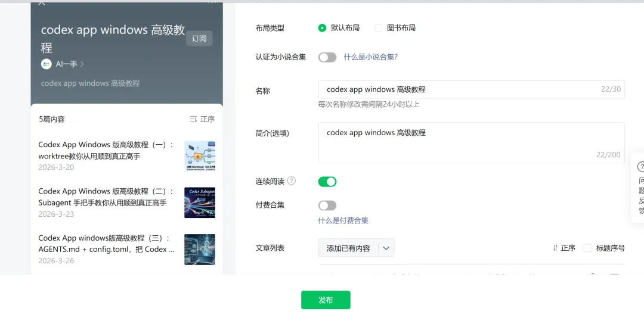
Task: Open the 什么是小说合集? help link
Action: 370,57
